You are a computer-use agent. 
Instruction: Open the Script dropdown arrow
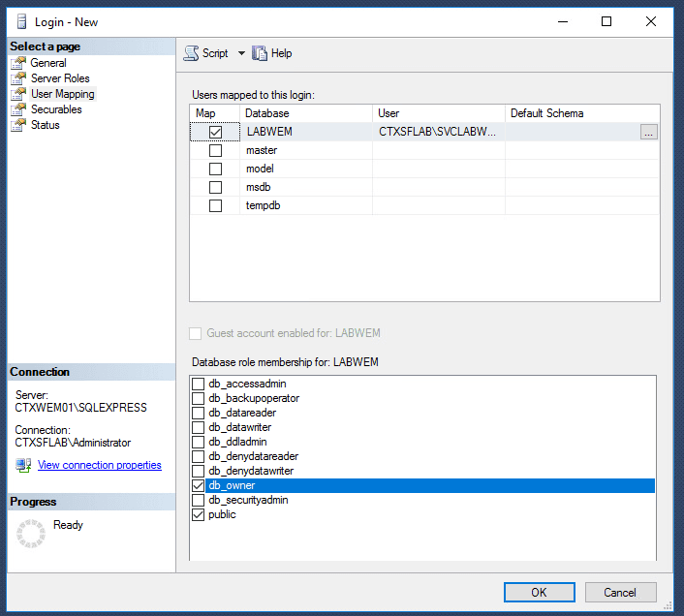click(241, 53)
